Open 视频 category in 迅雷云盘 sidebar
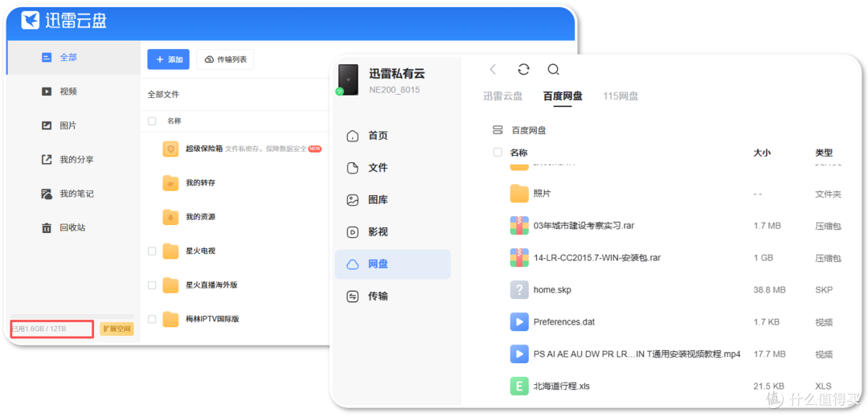Image resolution: width=868 pixels, height=417 pixels. click(68, 92)
